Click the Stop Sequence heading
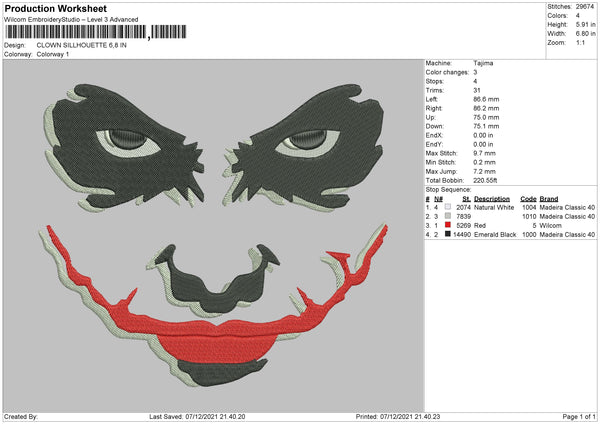Image resolution: width=600 pixels, height=424 pixels. (x=449, y=190)
